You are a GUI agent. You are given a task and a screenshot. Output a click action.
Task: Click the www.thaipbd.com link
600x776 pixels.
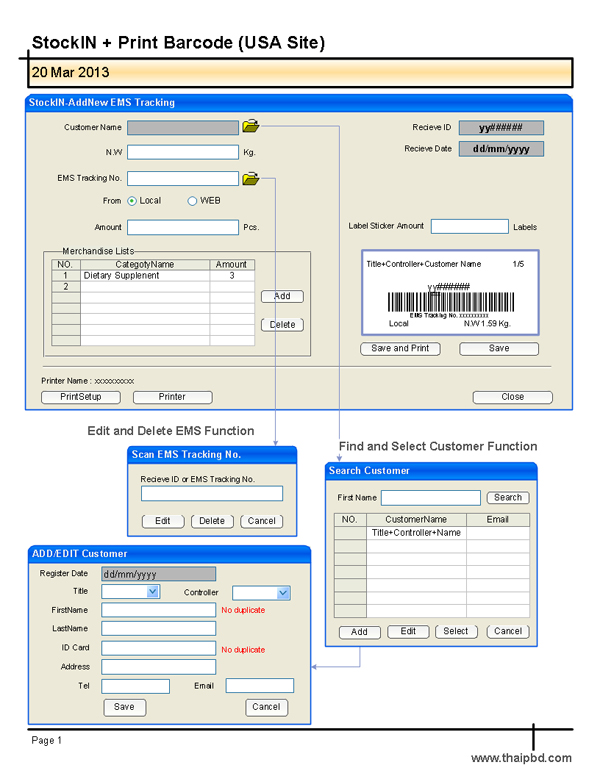(x=521, y=758)
